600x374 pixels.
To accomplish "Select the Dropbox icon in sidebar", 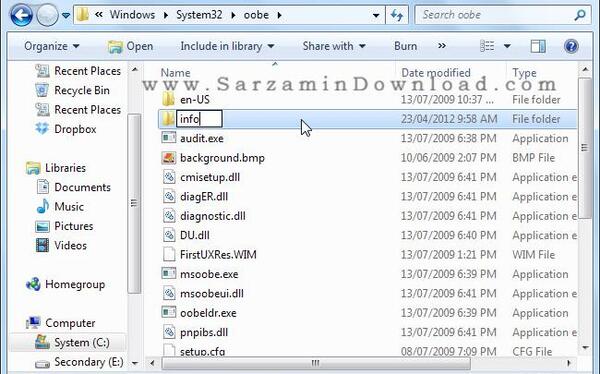I will pos(42,129).
